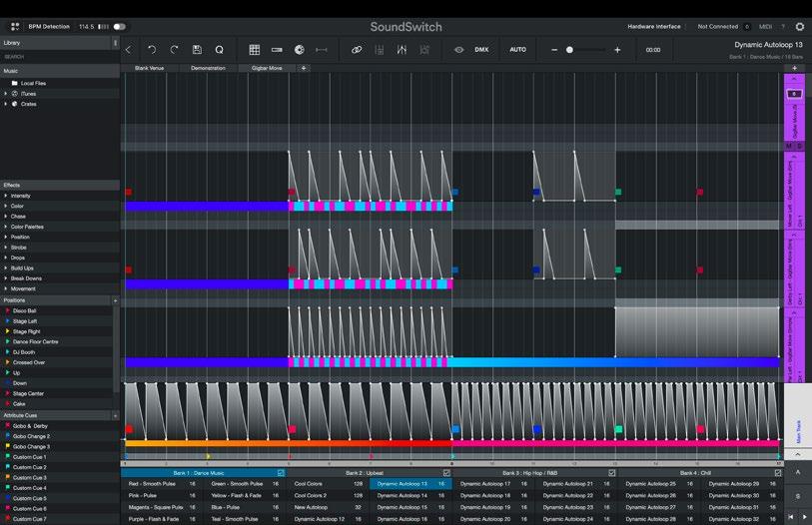Click the zoom slider handle
Screen dimensions: 812x525
(x=569, y=50)
